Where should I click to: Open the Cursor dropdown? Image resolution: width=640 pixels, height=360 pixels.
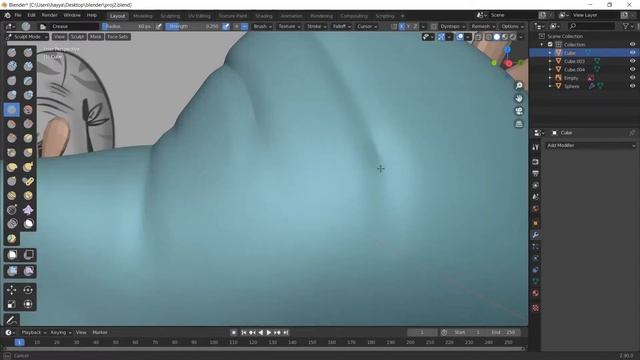click(x=367, y=26)
